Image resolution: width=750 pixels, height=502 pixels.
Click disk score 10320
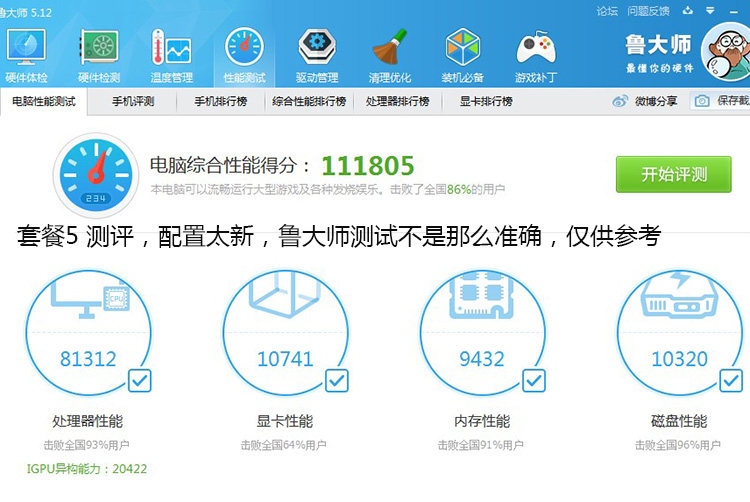pyautogui.click(x=679, y=359)
